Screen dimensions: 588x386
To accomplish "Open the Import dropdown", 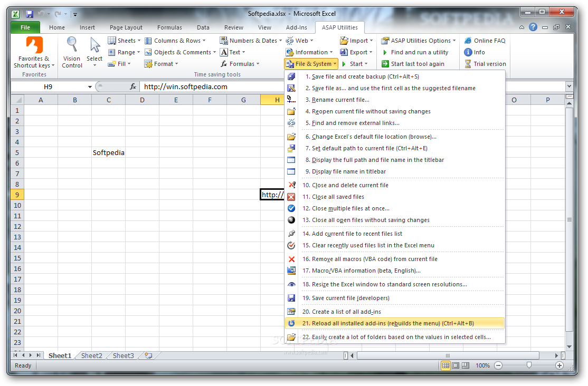I will pos(357,41).
